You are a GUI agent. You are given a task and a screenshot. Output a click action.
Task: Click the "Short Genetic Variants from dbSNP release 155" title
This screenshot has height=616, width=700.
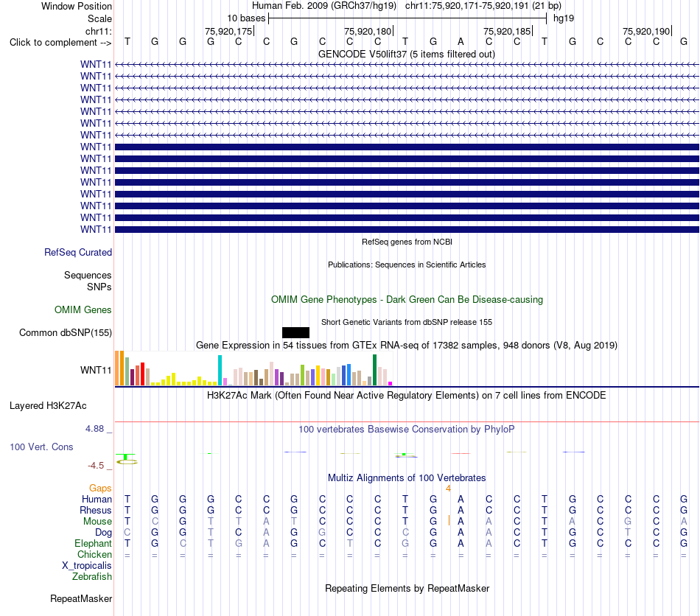tap(407, 322)
